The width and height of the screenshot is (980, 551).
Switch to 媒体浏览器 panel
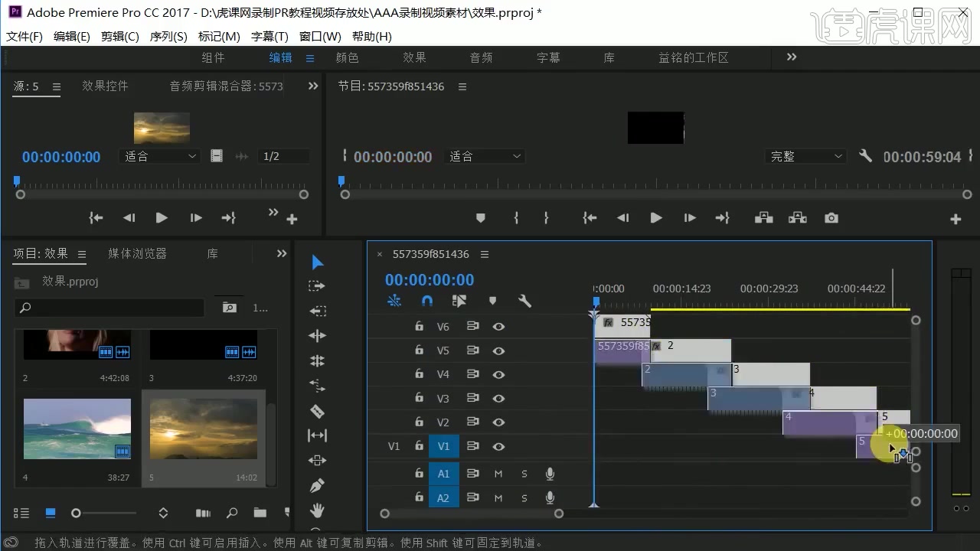[x=137, y=253]
